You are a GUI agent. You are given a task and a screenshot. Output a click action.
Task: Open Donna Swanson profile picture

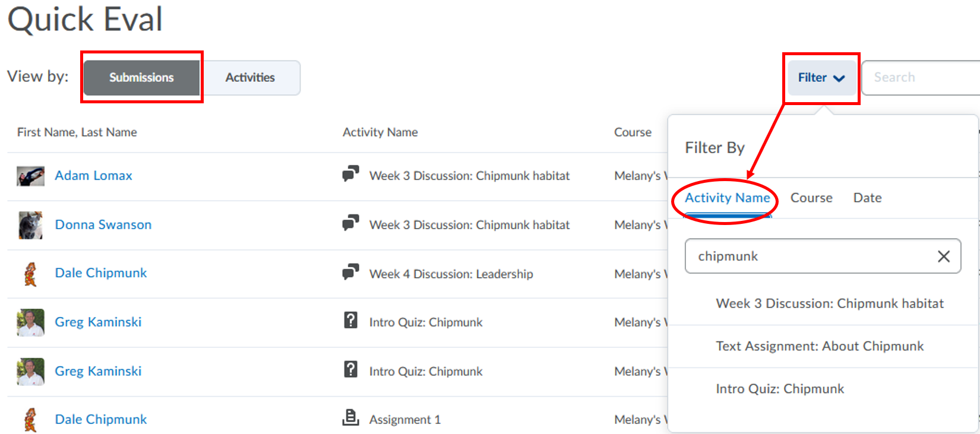click(x=31, y=225)
